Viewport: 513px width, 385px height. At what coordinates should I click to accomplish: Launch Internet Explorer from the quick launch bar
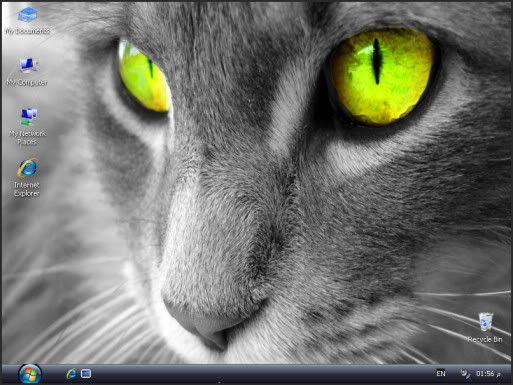click(71, 374)
